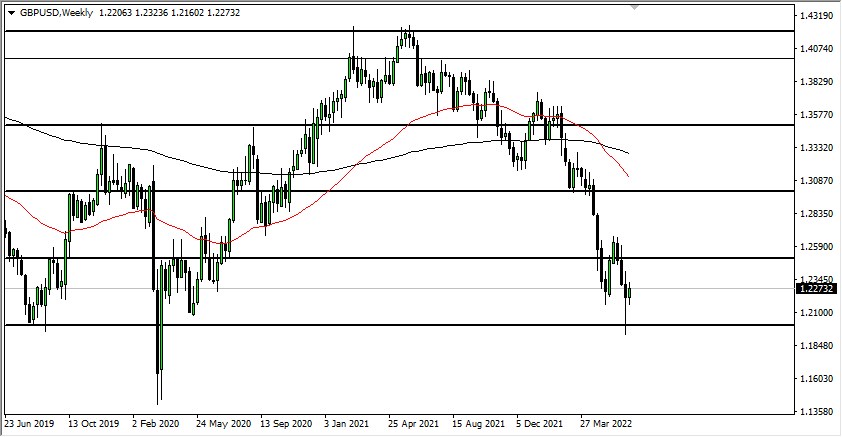Viewport: 842px width, 437px height.
Task: Click the current price label 1.22732
Action: pyautogui.click(x=816, y=289)
